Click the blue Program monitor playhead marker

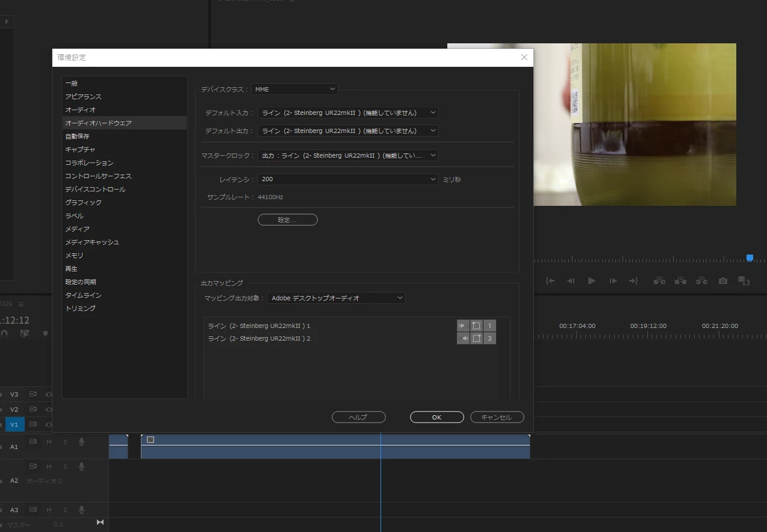point(750,258)
